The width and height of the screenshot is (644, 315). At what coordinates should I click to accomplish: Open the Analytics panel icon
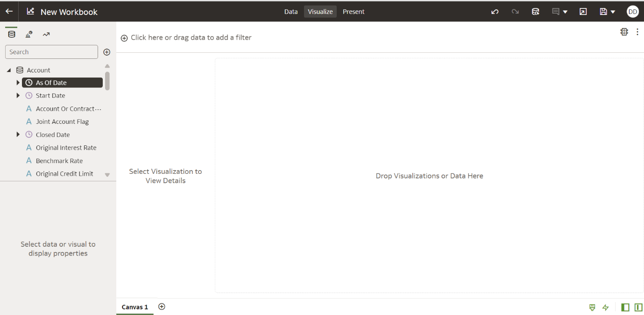tap(46, 34)
